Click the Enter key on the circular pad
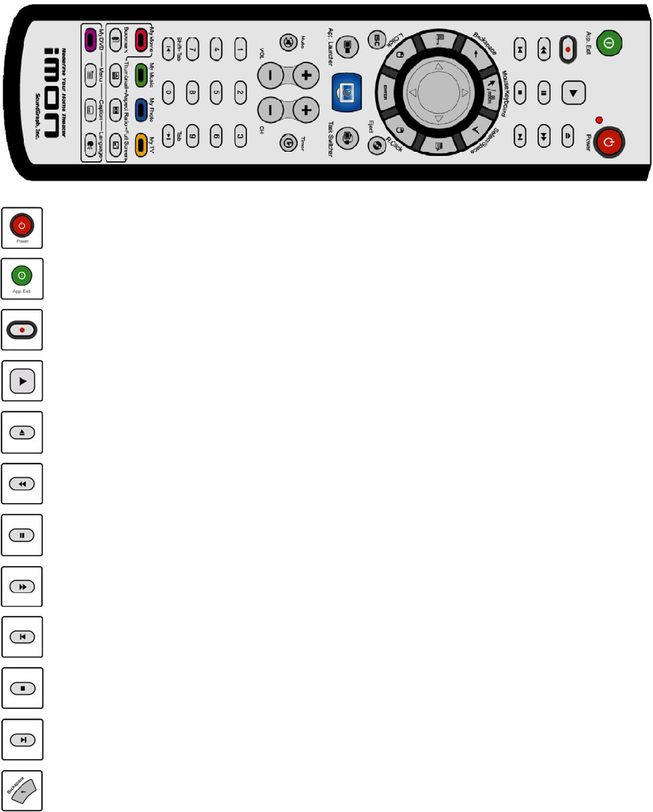The image size is (653, 812). 385,93
